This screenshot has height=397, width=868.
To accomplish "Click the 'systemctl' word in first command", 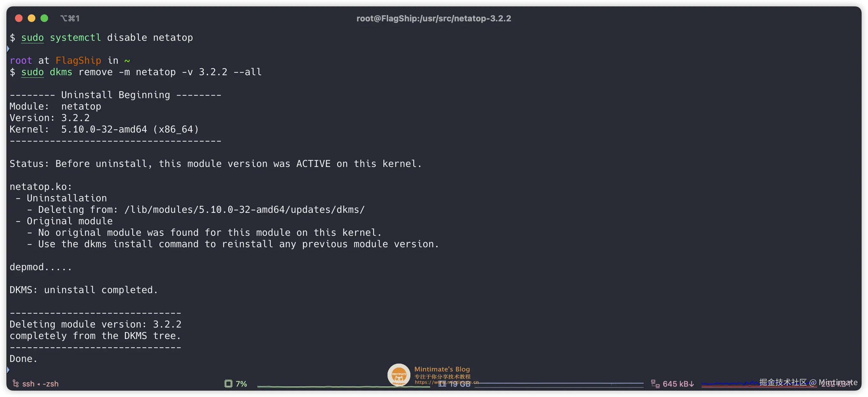I will (76, 37).
